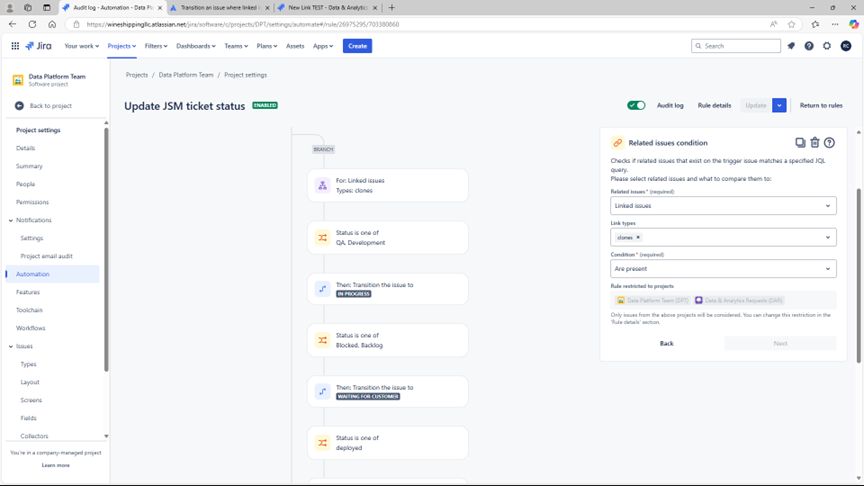Click the Data Platform Team project avatar

pyautogui.click(x=18, y=80)
